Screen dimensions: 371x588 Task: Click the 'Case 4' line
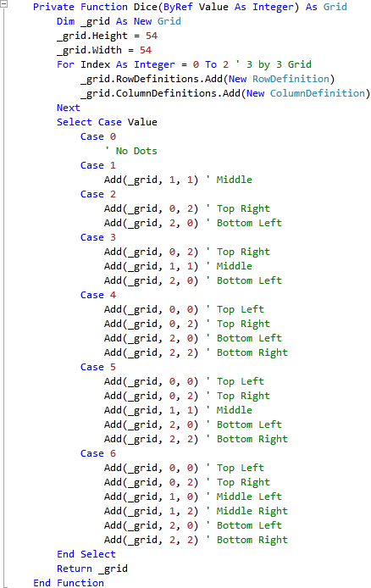[x=98, y=295]
